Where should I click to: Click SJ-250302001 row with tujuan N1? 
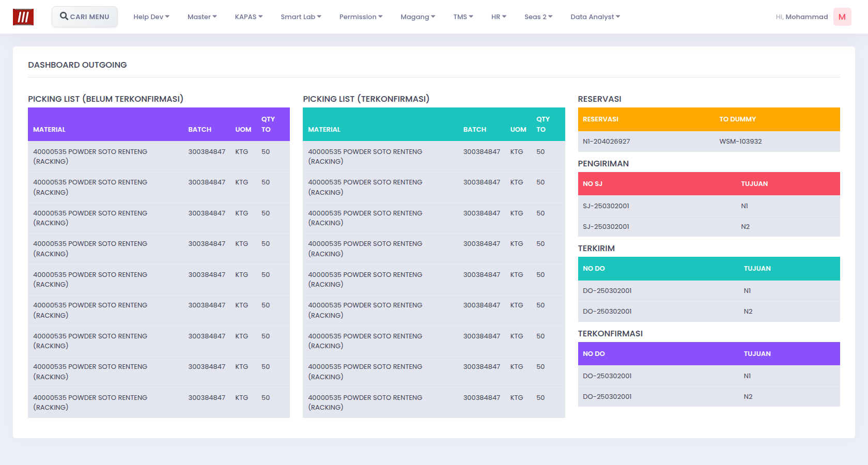pos(709,206)
